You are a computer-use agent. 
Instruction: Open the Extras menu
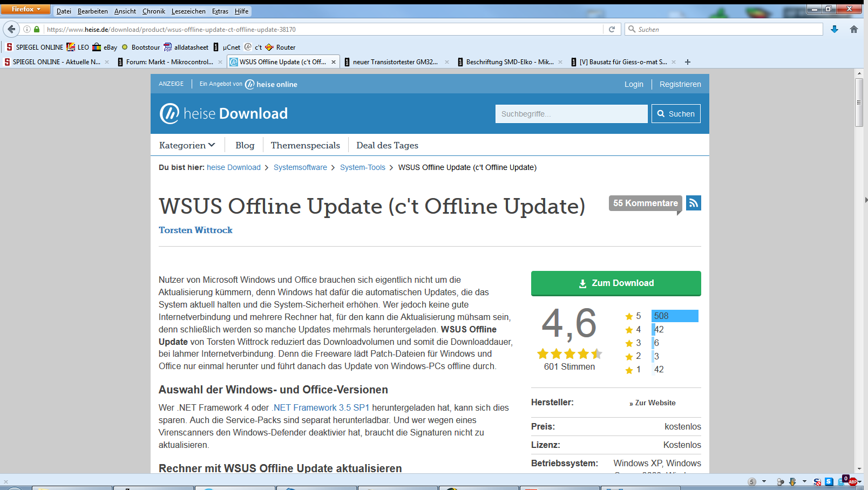click(x=220, y=11)
